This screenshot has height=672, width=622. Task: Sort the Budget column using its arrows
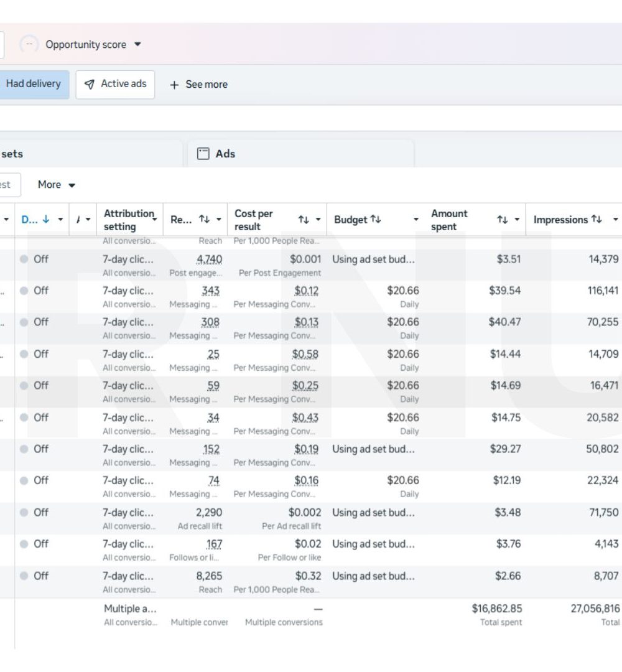pyautogui.click(x=376, y=219)
